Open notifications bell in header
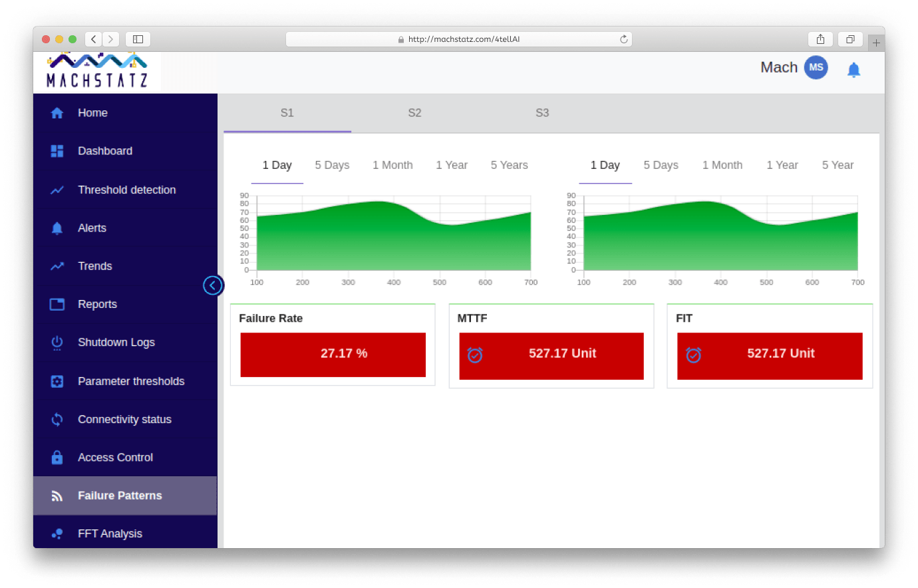The image size is (918, 588). 853,70
